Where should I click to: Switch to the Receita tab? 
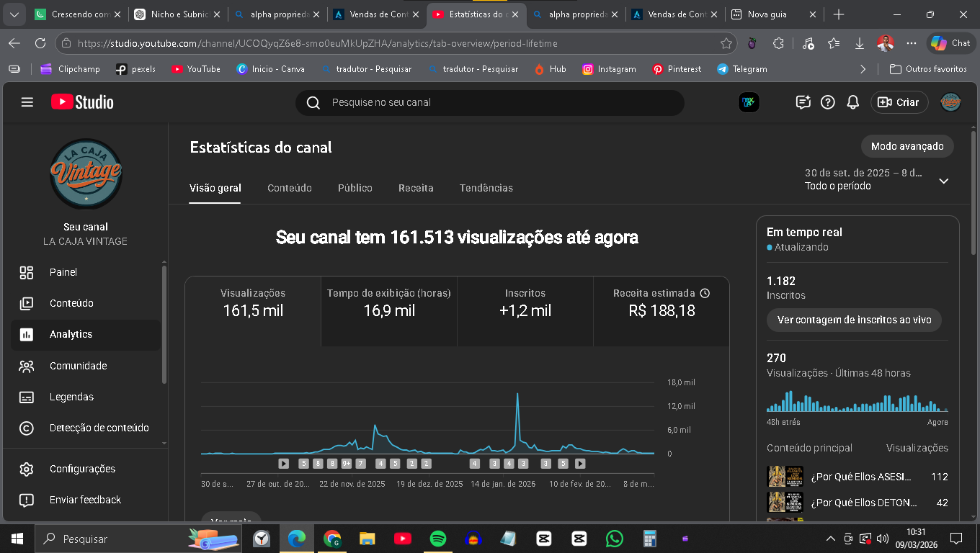[416, 188]
